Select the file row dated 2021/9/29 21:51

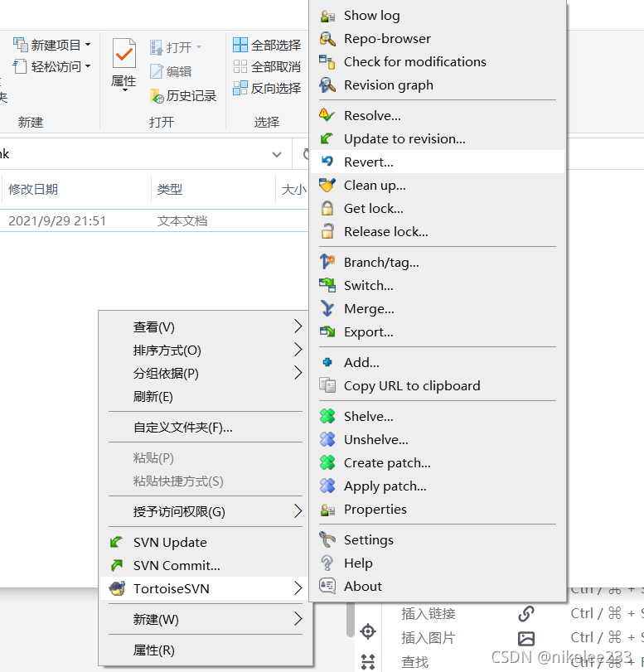154,220
